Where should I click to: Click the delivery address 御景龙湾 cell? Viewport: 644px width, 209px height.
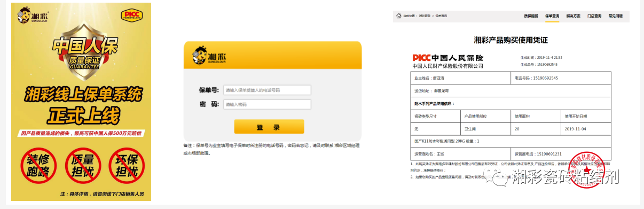(511, 90)
